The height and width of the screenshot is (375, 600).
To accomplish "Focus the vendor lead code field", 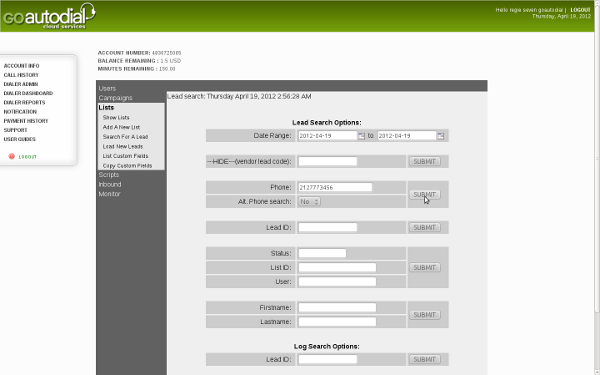I will point(328,161).
